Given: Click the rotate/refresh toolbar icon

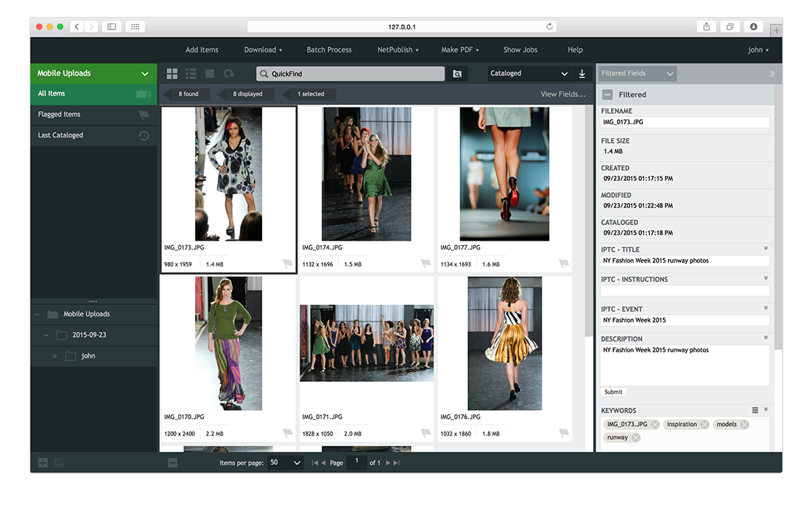Looking at the screenshot, I should tap(229, 74).
